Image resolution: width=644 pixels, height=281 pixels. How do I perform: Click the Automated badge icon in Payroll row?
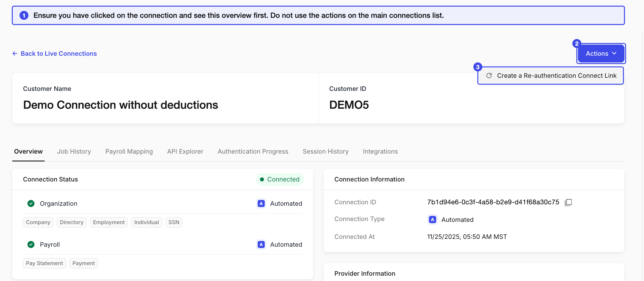point(261,244)
